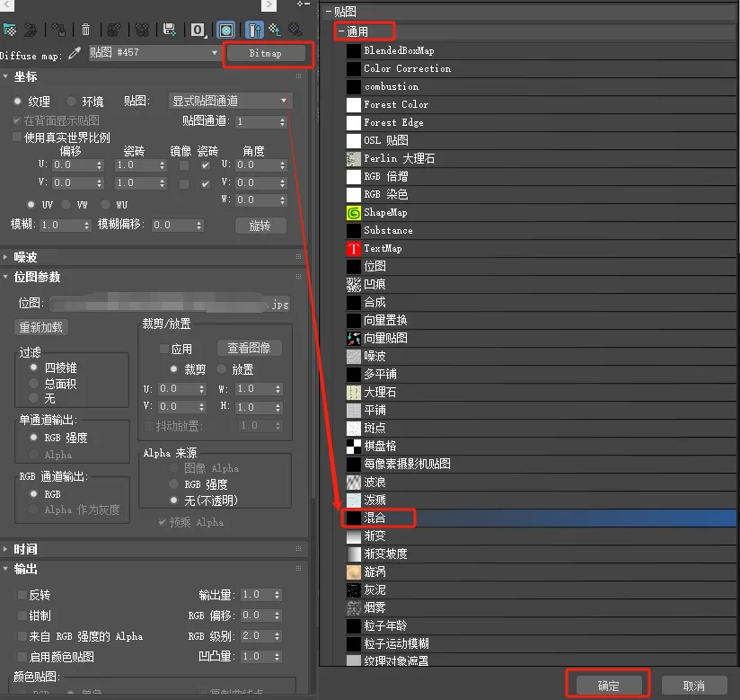Click the 位图 file path field
Screen dimensions: 740x700
[170, 304]
